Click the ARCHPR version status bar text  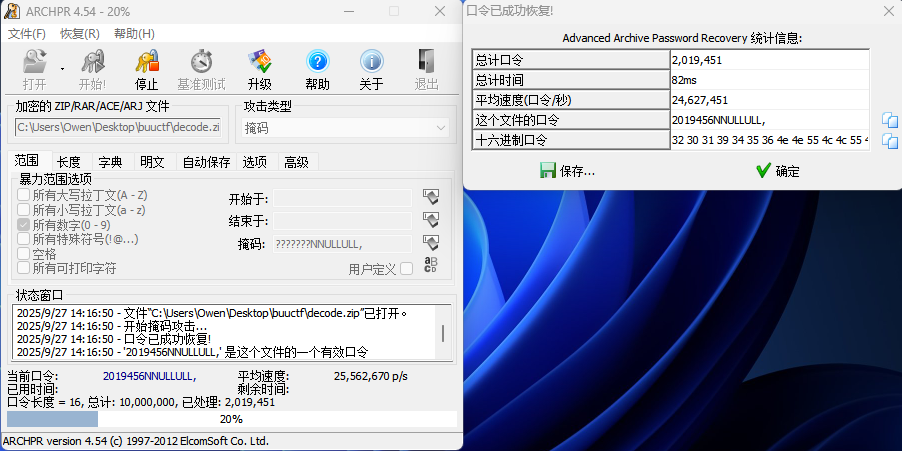click(136, 441)
